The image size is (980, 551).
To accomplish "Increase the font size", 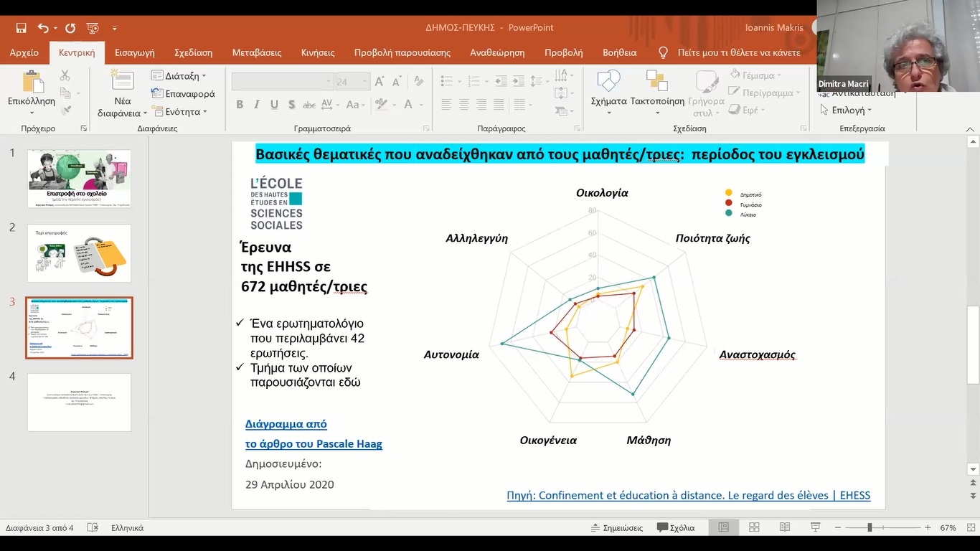I will tap(380, 82).
